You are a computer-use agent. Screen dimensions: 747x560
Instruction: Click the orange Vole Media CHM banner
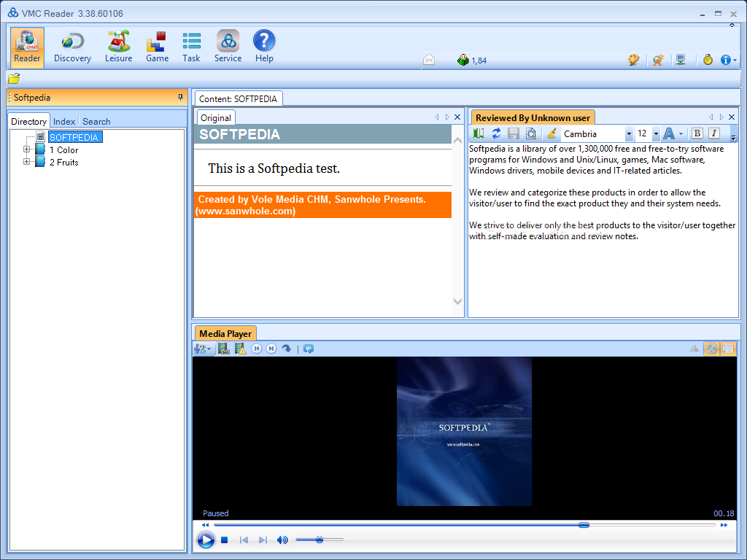322,205
